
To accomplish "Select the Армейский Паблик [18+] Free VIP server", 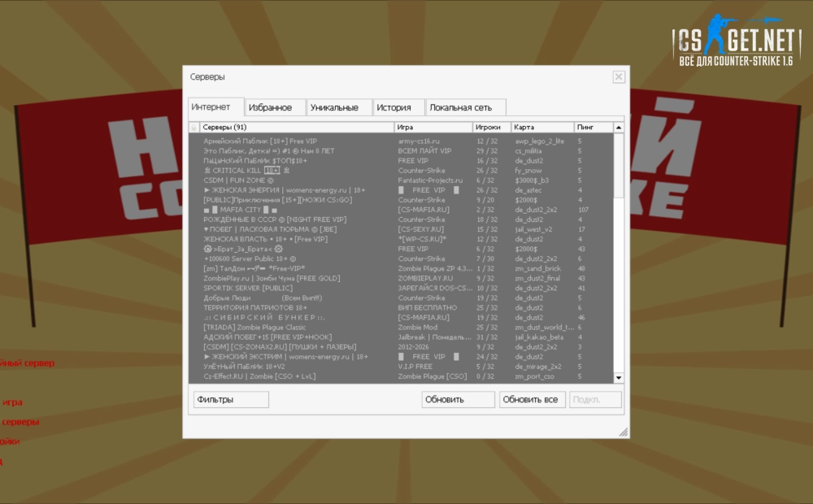I will click(402, 141).
